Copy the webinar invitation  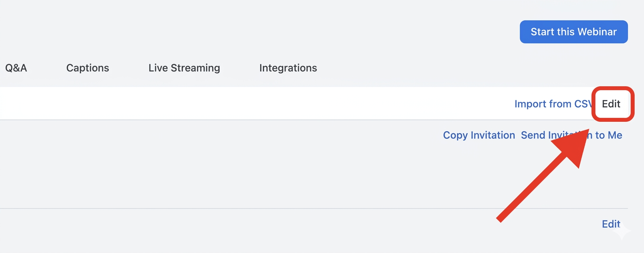point(478,135)
